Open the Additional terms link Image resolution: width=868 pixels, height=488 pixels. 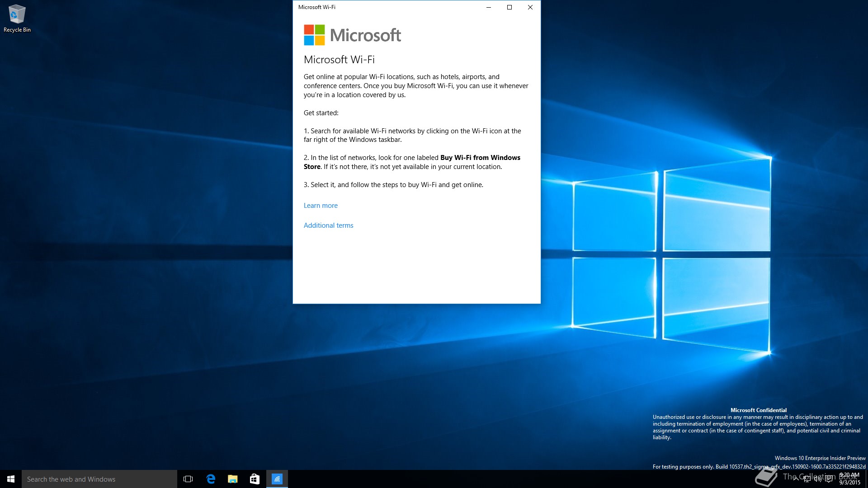[x=328, y=225]
